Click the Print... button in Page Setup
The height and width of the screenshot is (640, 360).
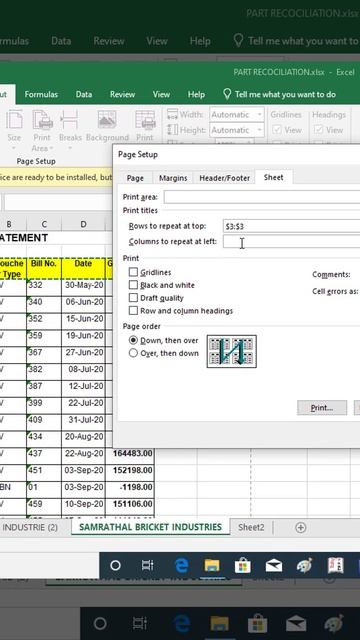click(x=322, y=408)
